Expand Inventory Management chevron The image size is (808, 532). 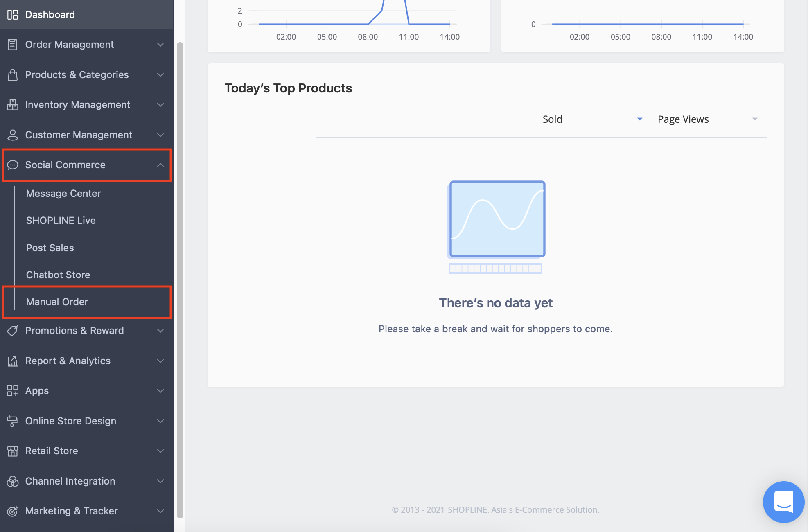coord(160,105)
